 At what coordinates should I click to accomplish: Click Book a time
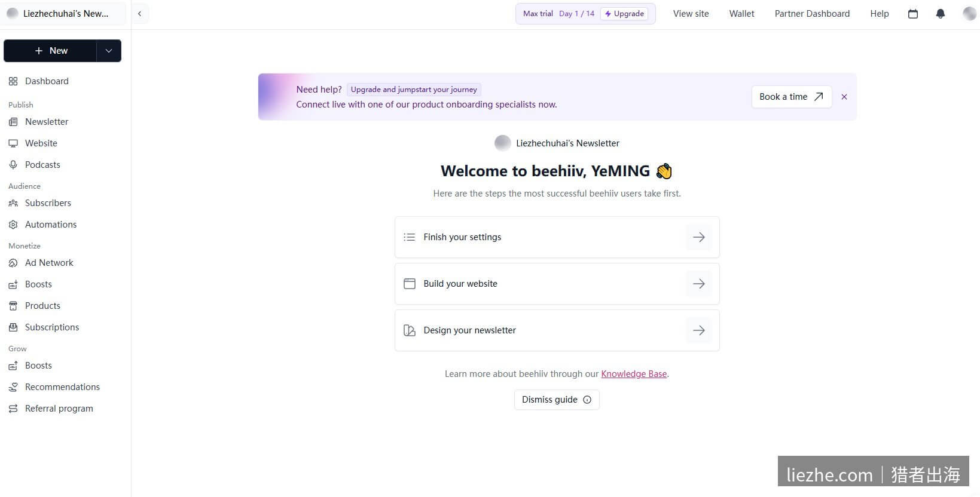pyautogui.click(x=792, y=97)
